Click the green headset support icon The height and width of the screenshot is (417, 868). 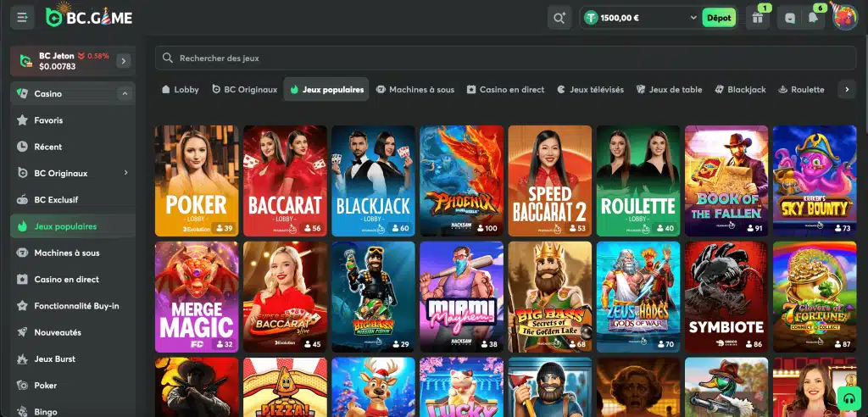849,398
